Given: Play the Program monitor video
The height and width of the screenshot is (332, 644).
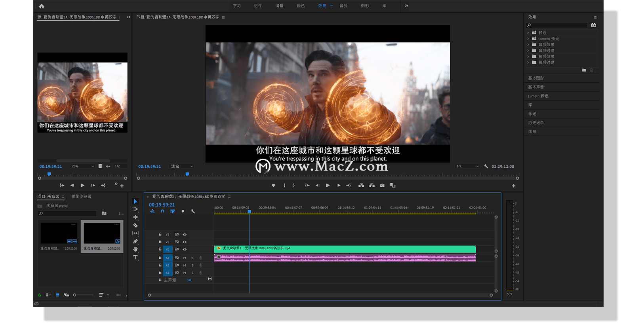Looking at the screenshot, I should coord(328,185).
